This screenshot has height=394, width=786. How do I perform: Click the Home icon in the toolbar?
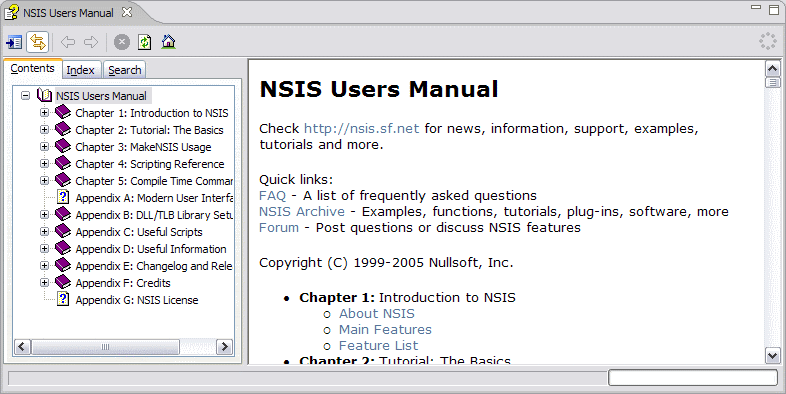pos(168,42)
